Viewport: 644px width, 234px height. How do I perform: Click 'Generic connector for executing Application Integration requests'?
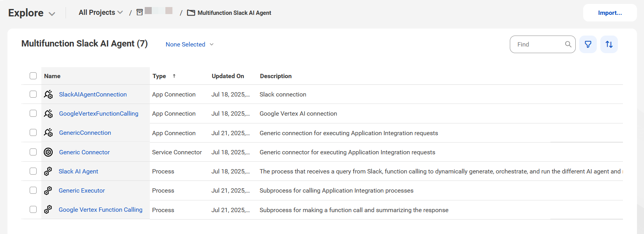pyautogui.click(x=348, y=152)
